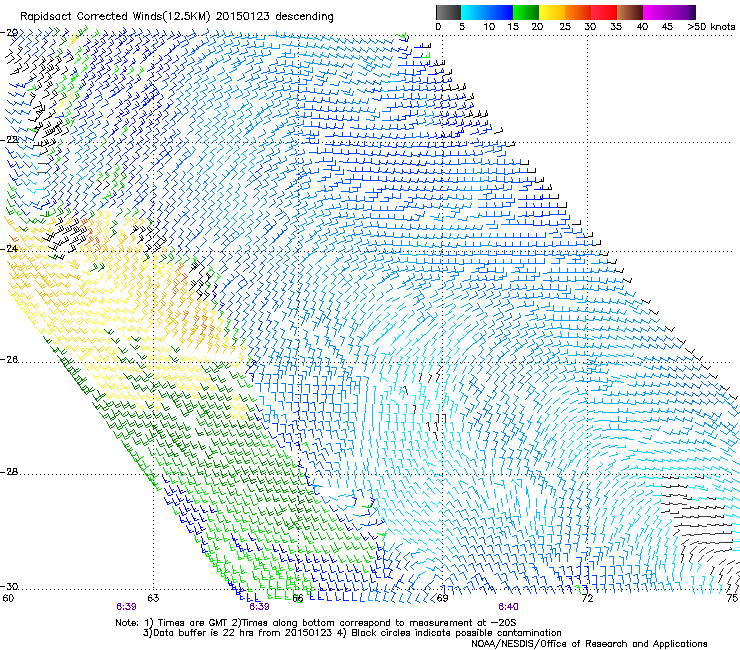Click the '75' longitude axis label

click(732, 598)
